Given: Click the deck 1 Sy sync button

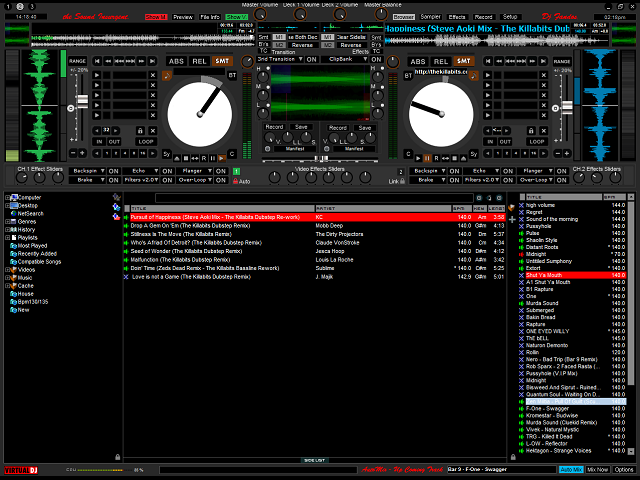Looking at the screenshot, I should point(167,154).
